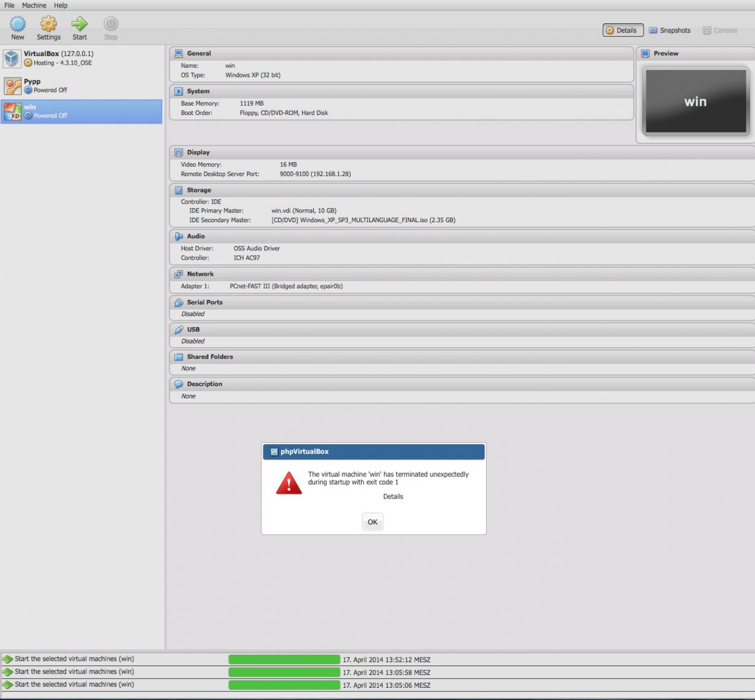Click the Preview panel monitor icon
755x700 pixels.
[645, 54]
